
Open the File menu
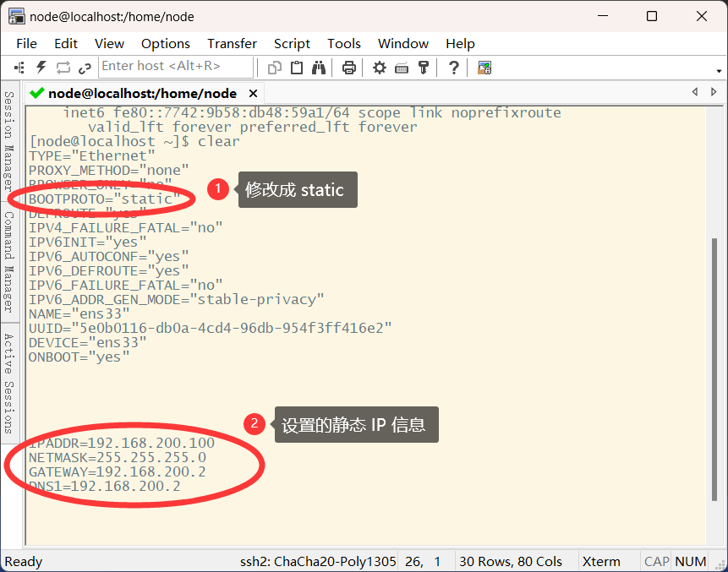pos(26,43)
